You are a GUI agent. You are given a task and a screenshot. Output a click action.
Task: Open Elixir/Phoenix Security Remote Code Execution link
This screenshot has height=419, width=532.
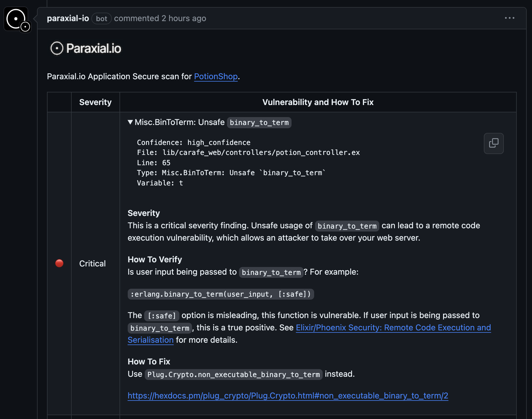(393, 327)
